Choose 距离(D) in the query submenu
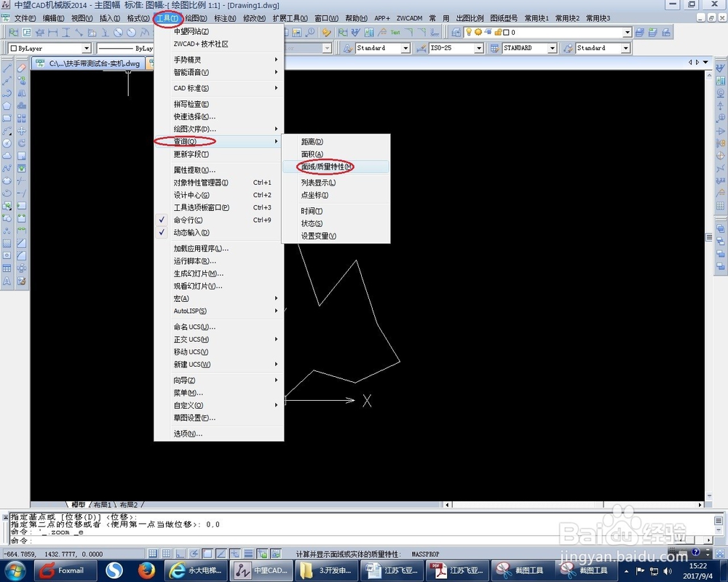The height and width of the screenshot is (582, 728). coord(336,141)
